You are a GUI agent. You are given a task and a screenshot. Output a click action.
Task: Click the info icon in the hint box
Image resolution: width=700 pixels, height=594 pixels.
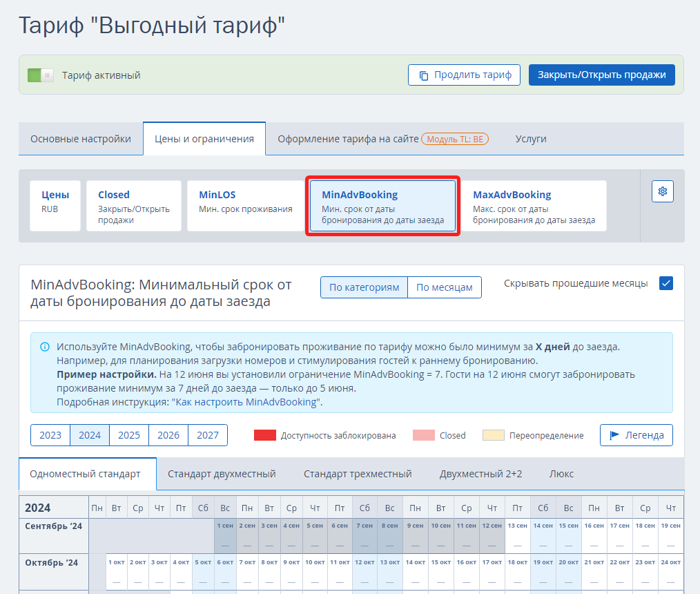45,347
